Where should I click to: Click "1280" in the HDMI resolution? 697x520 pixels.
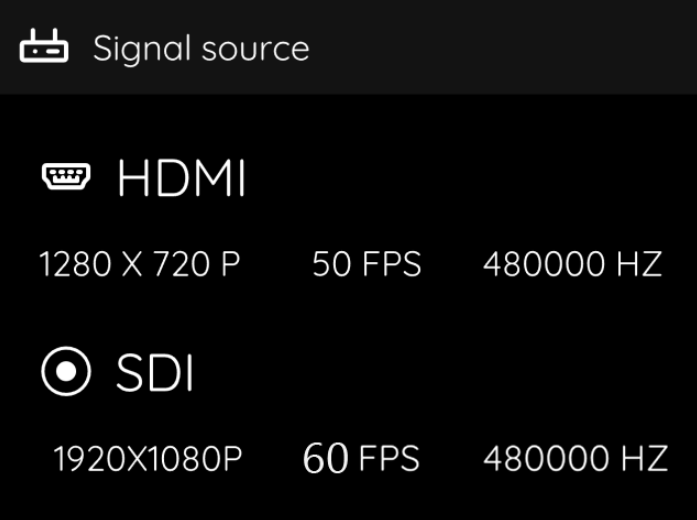(x=75, y=265)
